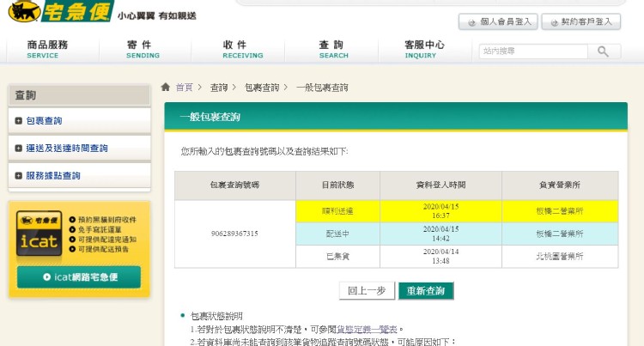Viewport: 644px width, 346px height.
Task: Go to 查詢 in breadcrumb
Action: [219, 88]
